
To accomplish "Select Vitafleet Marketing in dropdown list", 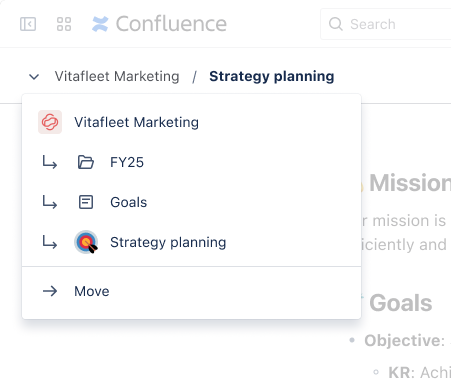I will click(191, 122).
